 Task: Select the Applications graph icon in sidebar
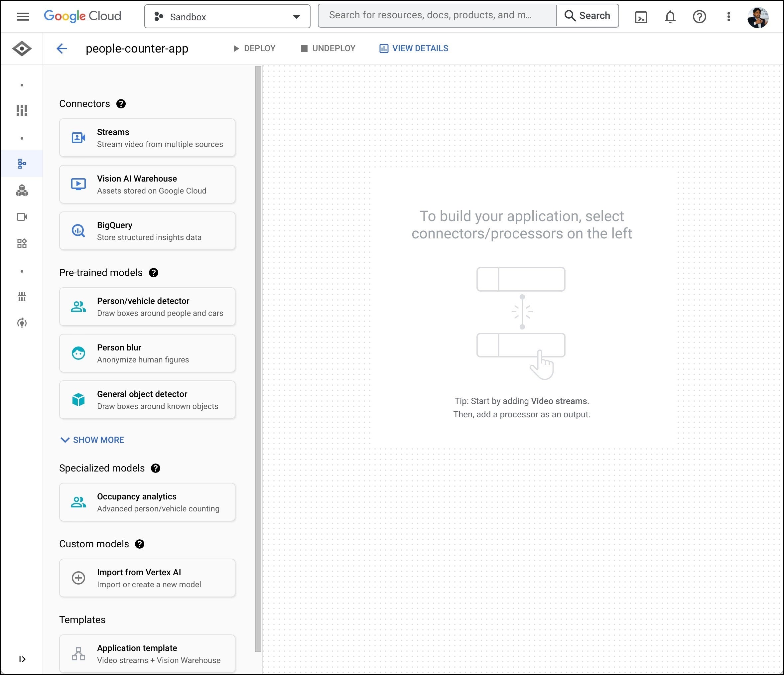click(22, 164)
